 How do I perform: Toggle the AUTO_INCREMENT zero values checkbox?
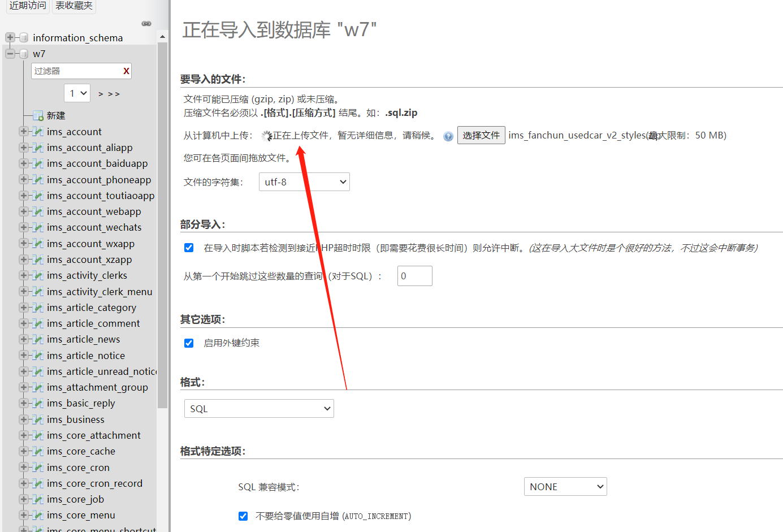[x=243, y=516]
